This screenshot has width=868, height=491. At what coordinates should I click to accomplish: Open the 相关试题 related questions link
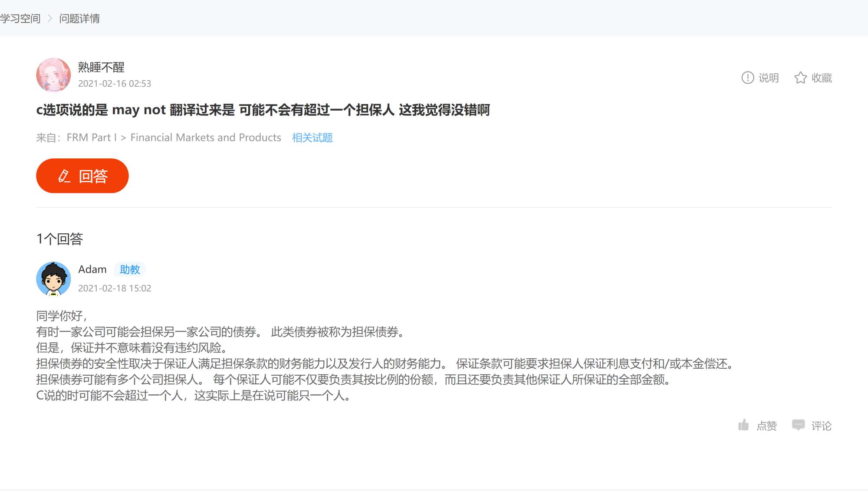pyautogui.click(x=312, y=137)
